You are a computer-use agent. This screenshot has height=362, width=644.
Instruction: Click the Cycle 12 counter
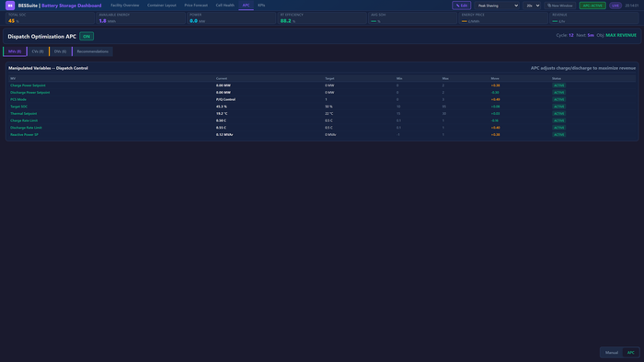coord(565,35)
